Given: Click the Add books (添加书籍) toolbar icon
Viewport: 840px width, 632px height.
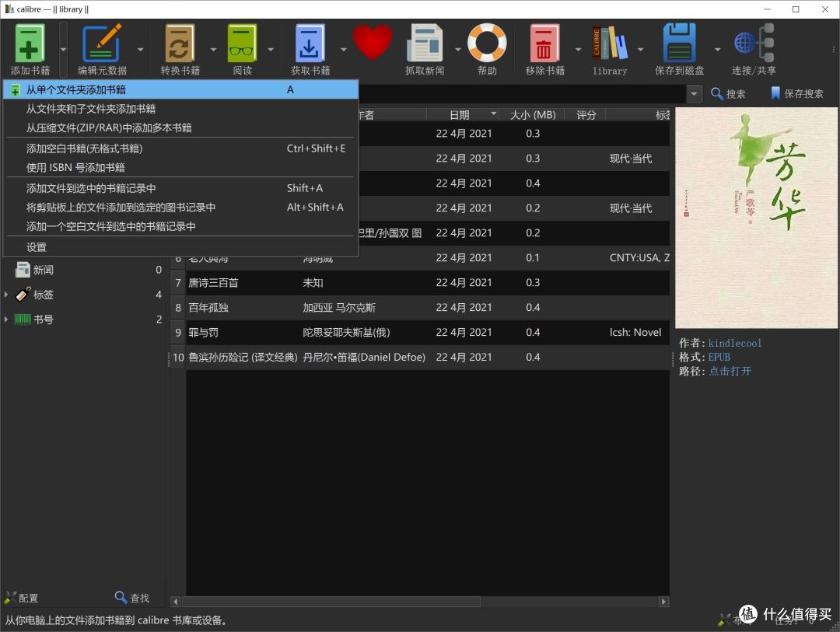Looking at the screenshot, I should [30, 44].
